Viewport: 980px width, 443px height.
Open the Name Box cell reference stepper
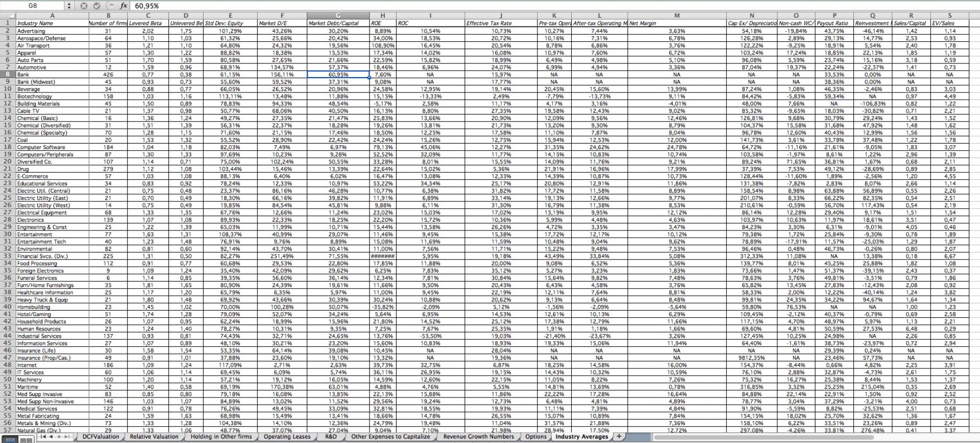(x=69, y=6)
